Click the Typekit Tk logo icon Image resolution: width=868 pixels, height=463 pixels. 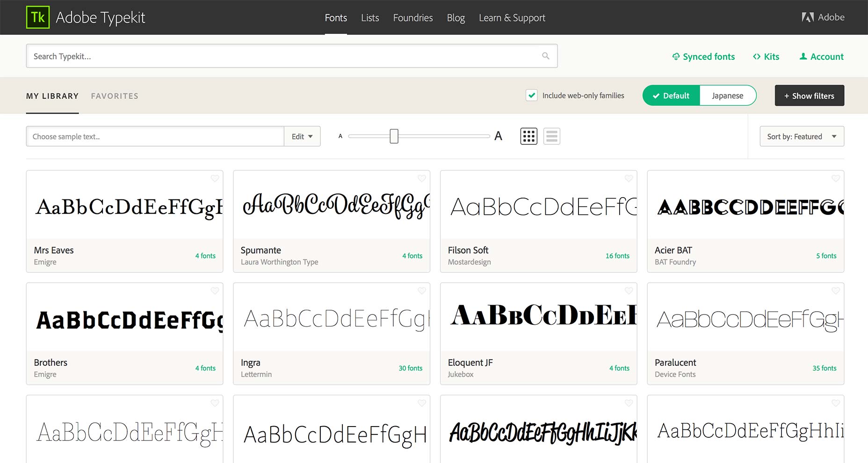(x=38, y=17)
